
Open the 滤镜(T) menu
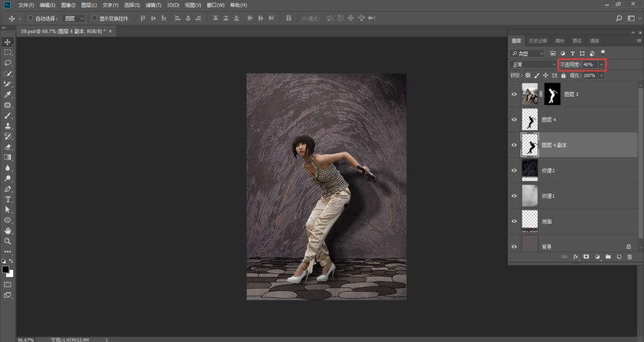(153, 5)
